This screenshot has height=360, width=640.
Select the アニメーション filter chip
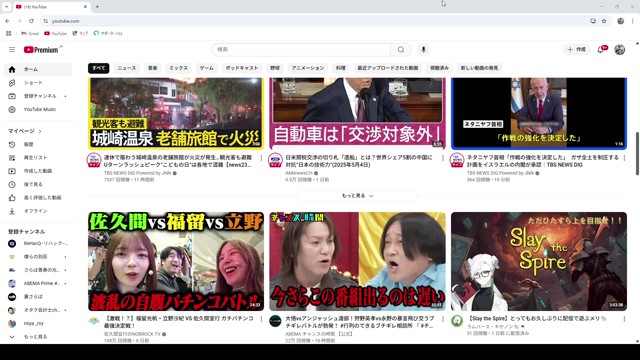point(308,68)
